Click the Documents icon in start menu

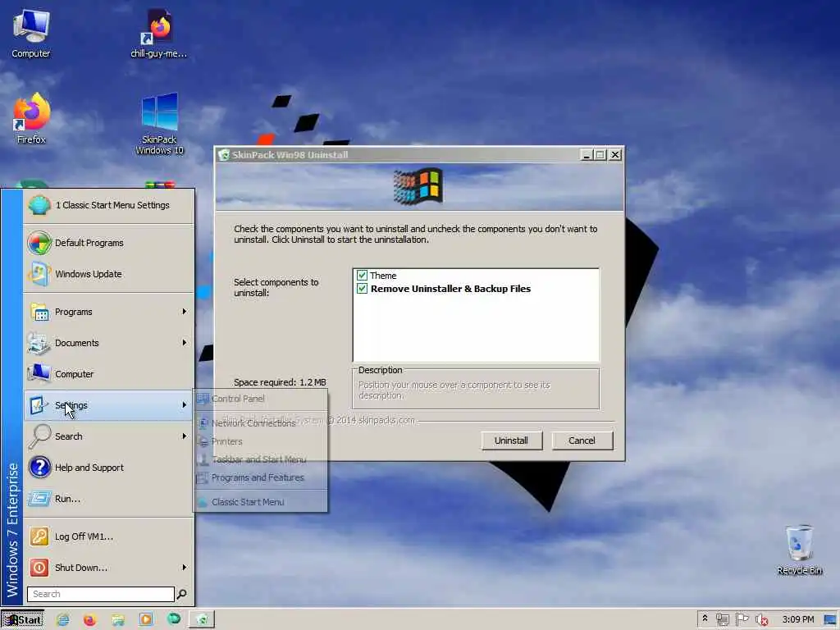pos(39,344)
